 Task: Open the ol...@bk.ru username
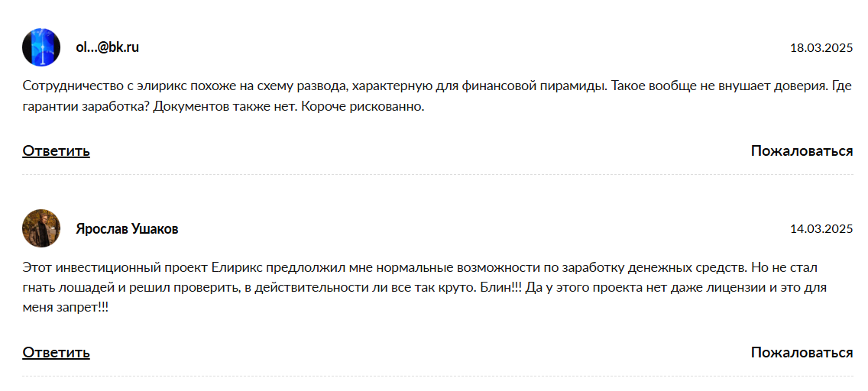[107, 47]
